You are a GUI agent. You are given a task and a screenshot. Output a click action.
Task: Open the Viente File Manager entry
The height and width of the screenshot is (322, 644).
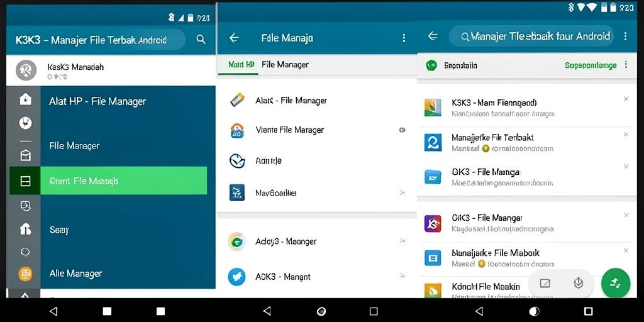316,130
